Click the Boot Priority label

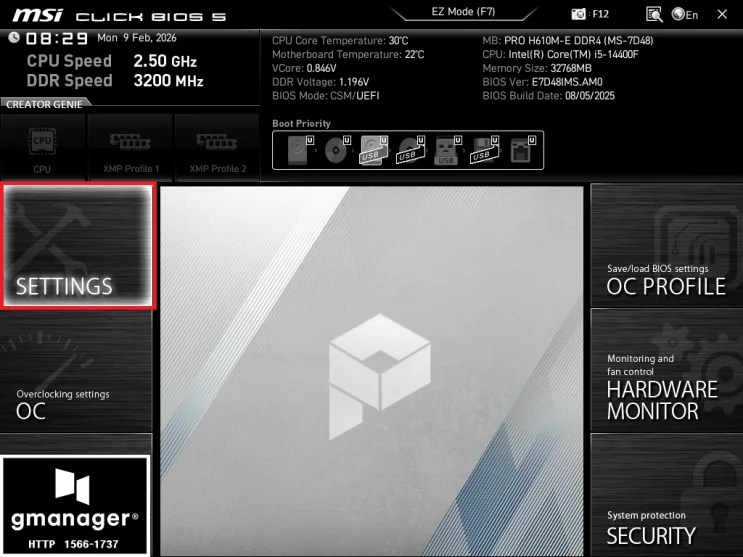pyautogui.click(x=301, y=123)
